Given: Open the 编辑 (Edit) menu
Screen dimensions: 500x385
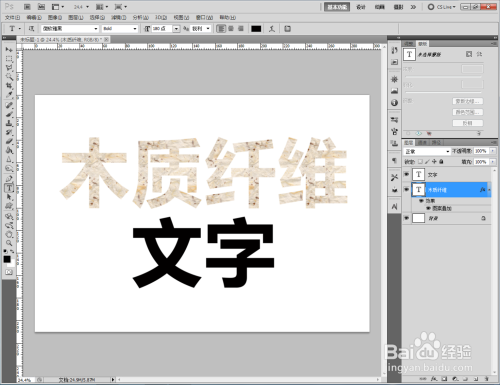Looking at the screenshot, I should tap(34, 17).
